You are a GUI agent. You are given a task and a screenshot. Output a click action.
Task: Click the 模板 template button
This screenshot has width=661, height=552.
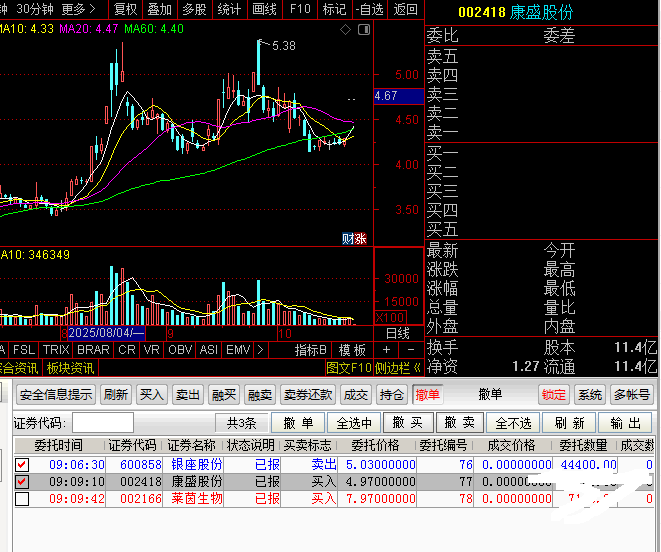(x=352, y=350)
